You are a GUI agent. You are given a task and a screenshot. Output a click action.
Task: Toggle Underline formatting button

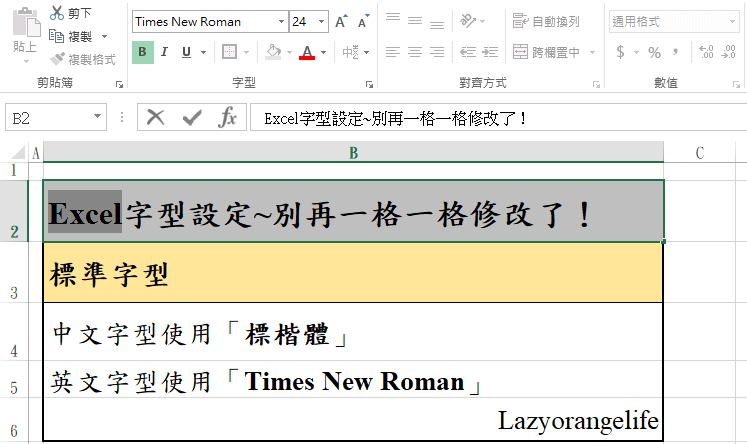point(186,52)
